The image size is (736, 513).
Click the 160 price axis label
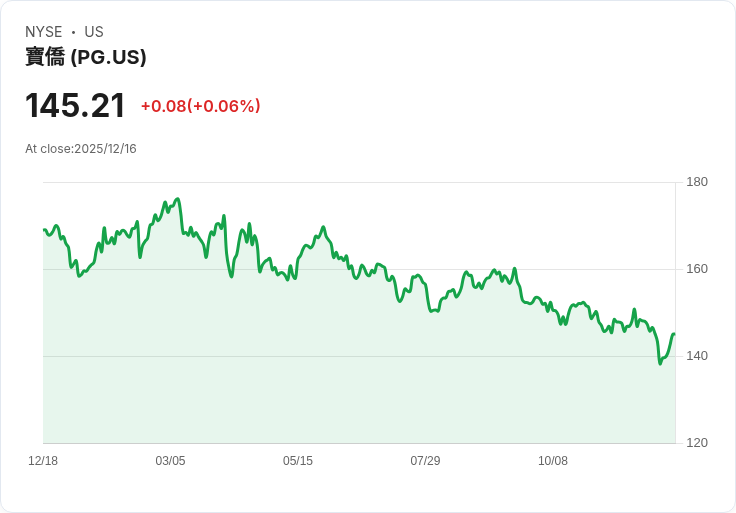(x=697, y=269)
